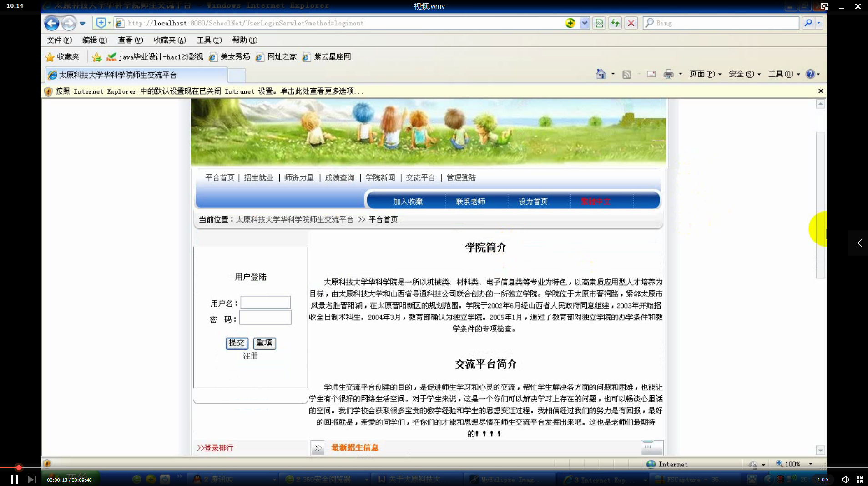This screenshot has height=486, width=868.
Task: Click the Bing search magnifier button
Action: (x=808, y=23)
